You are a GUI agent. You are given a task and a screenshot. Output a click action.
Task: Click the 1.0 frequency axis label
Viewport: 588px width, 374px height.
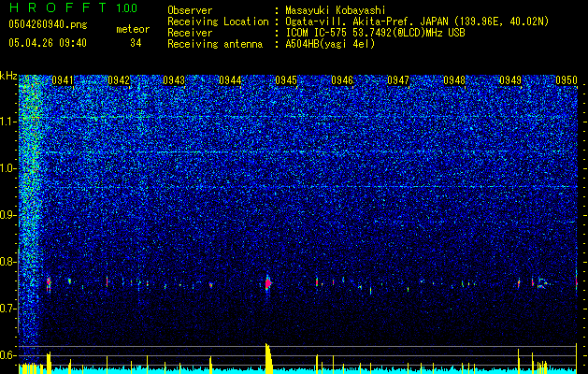7,168
